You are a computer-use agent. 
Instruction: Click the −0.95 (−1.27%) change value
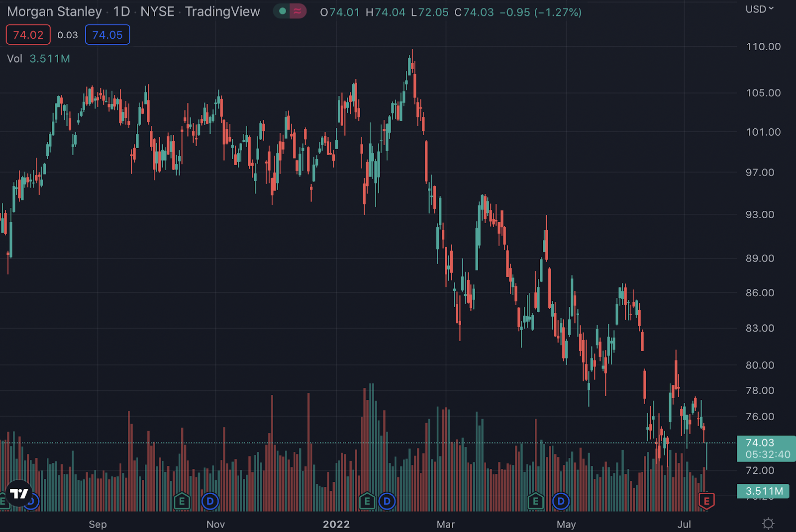[x=540, y=12]
